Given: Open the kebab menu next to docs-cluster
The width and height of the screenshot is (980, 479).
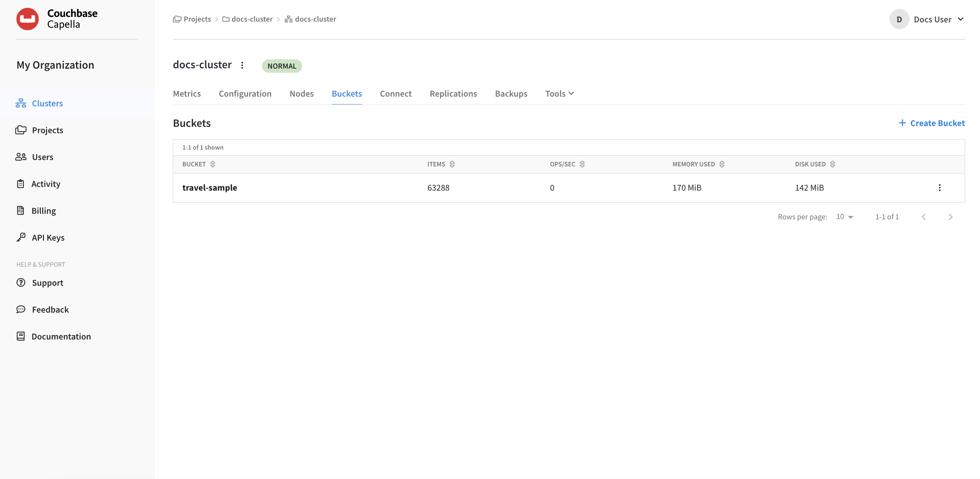Looking at the screenshot, I should pyautogui.click(x=242, y=65).
